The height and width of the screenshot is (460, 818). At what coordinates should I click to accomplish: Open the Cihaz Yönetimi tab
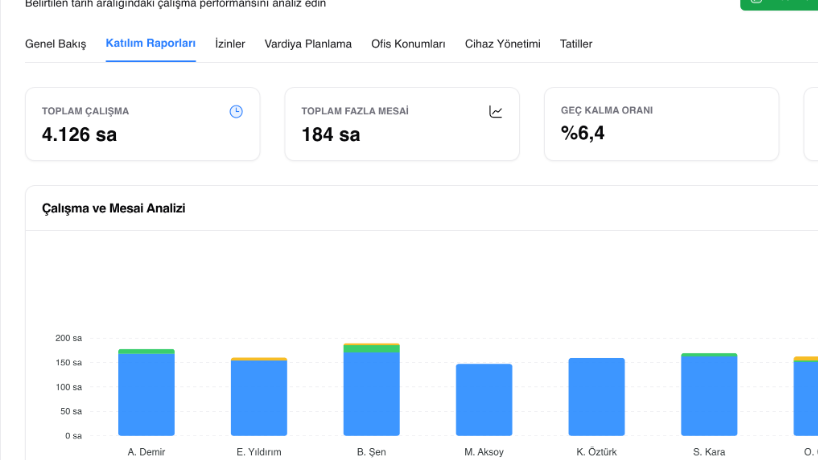point(502,44)
